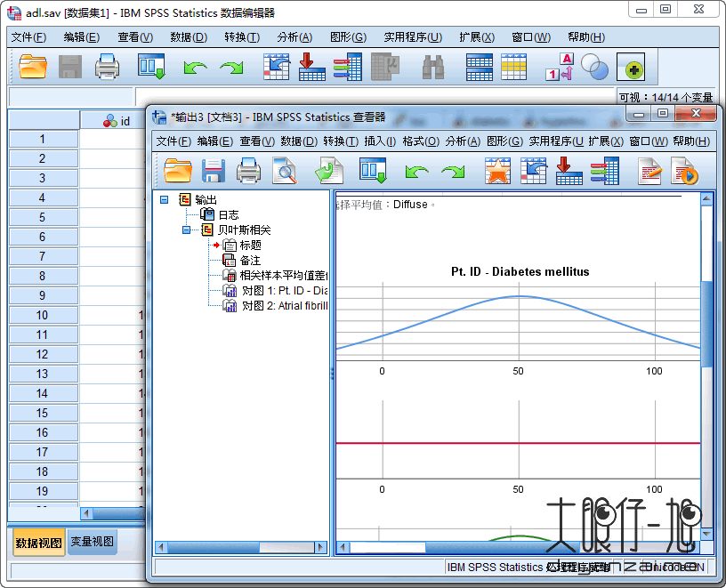This screenshot has width=726, height=588.
Task: Open 实用程序 menu in Data Editor
Action: coord(413,37)
